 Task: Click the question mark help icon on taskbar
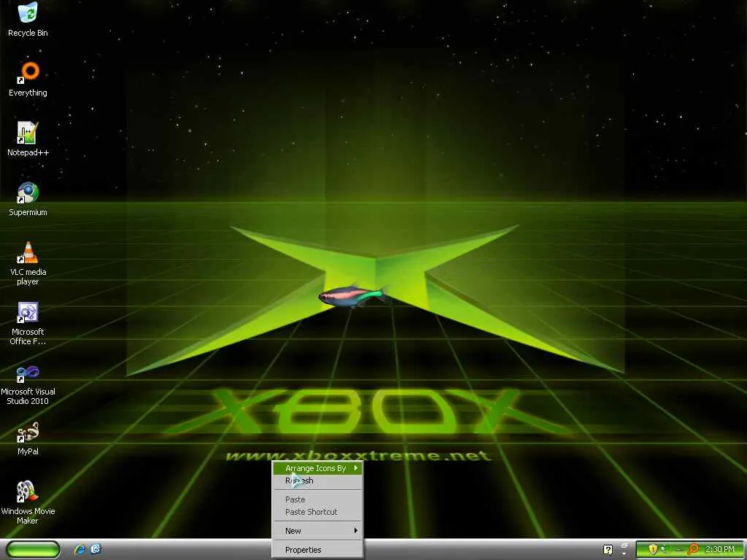click(608, 550)
